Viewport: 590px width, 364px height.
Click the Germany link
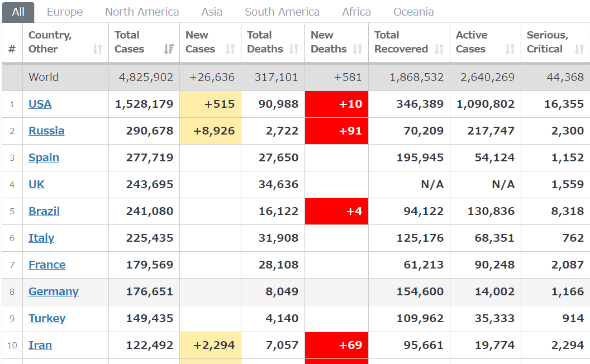pyautogui.click(x=54, y=291)
